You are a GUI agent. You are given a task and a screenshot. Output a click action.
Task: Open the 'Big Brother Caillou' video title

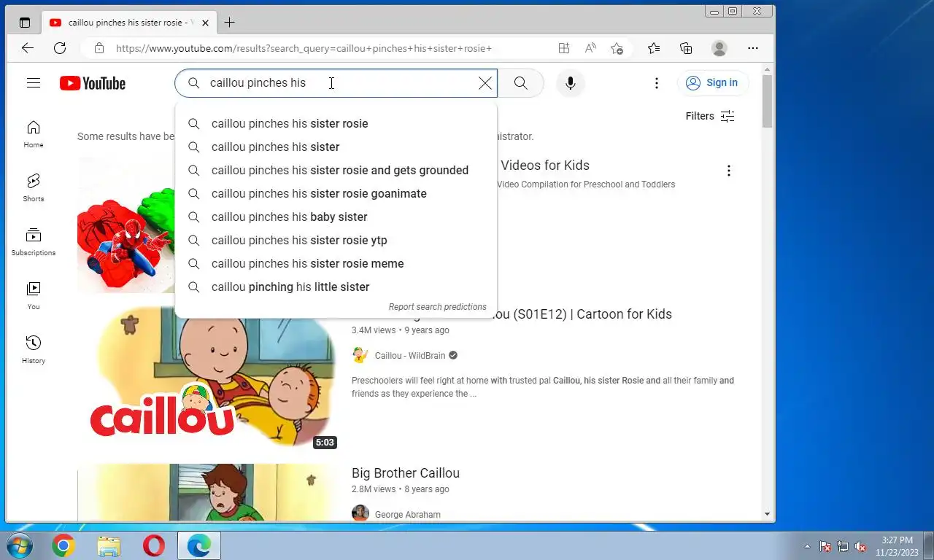tap(406, 473)
